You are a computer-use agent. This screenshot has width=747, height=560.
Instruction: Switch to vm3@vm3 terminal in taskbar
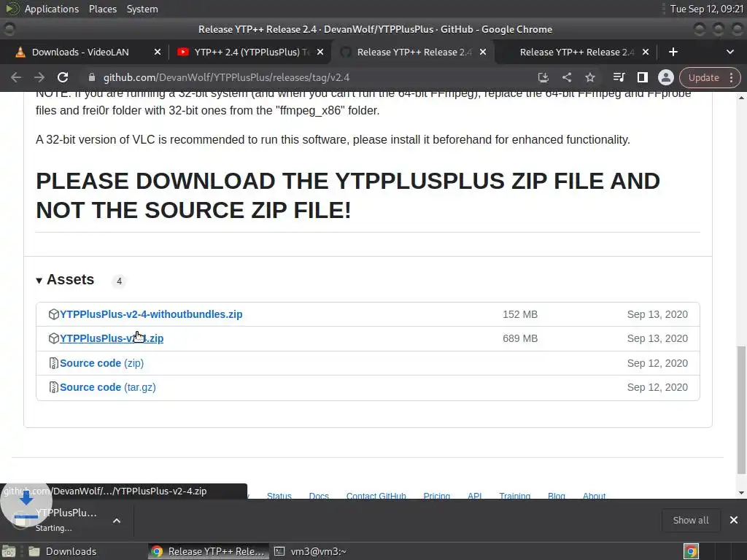pyautogui.click(x=309, y=551)
